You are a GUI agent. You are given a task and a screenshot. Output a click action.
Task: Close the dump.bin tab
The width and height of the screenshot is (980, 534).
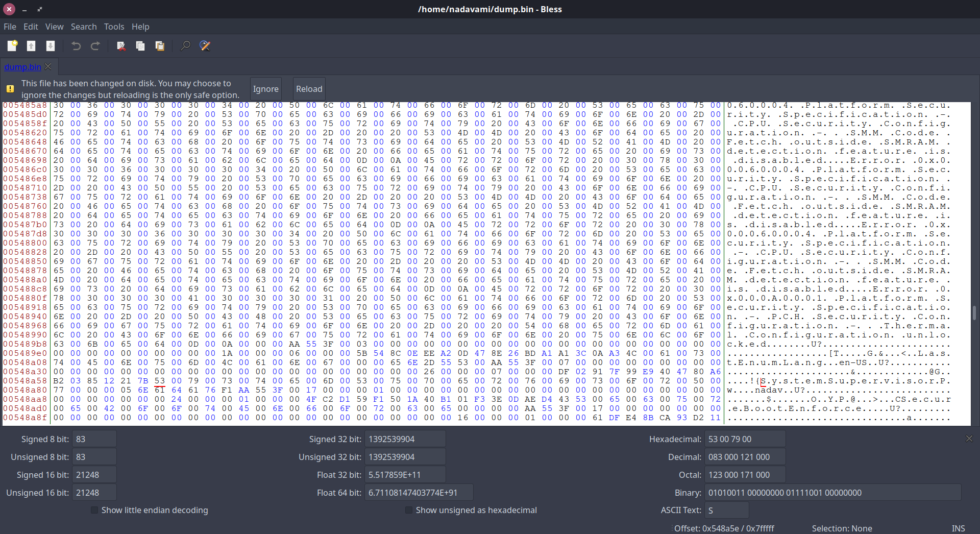48,66
